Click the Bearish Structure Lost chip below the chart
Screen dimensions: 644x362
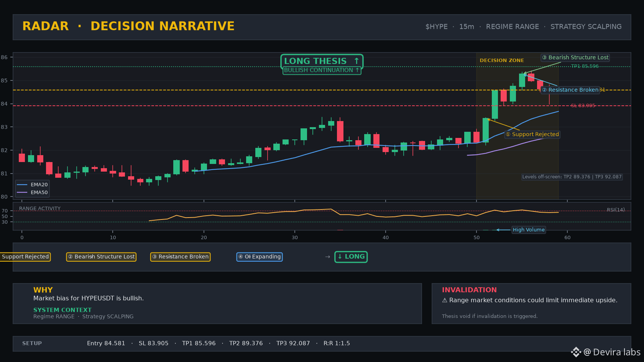coord(101,257)
